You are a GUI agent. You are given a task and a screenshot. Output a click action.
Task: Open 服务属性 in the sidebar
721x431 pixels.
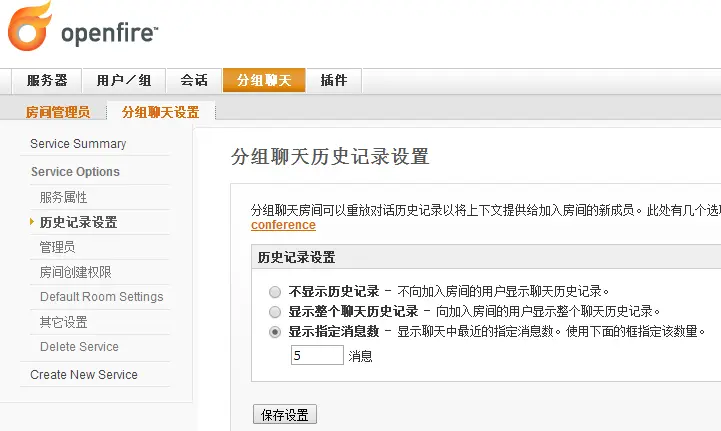63,197
